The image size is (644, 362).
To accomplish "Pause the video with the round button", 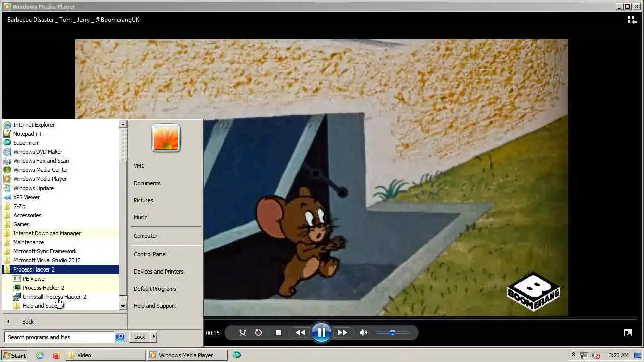I will click(321, 332).
